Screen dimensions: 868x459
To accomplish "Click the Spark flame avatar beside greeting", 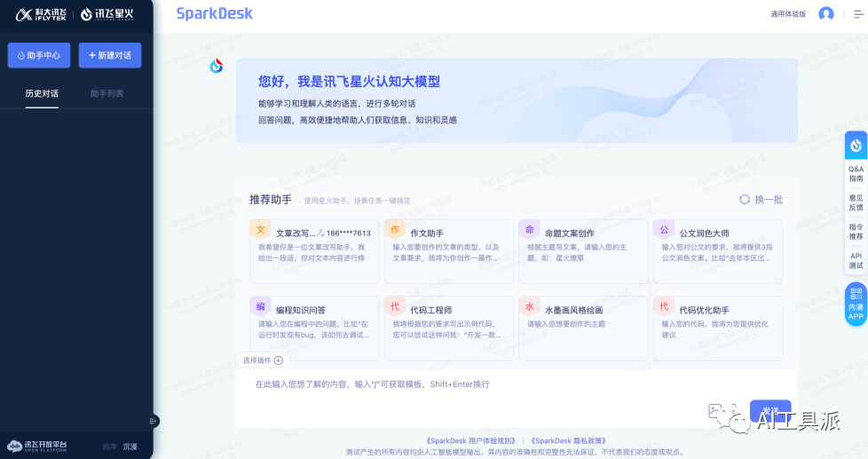I will click(216, 66).
